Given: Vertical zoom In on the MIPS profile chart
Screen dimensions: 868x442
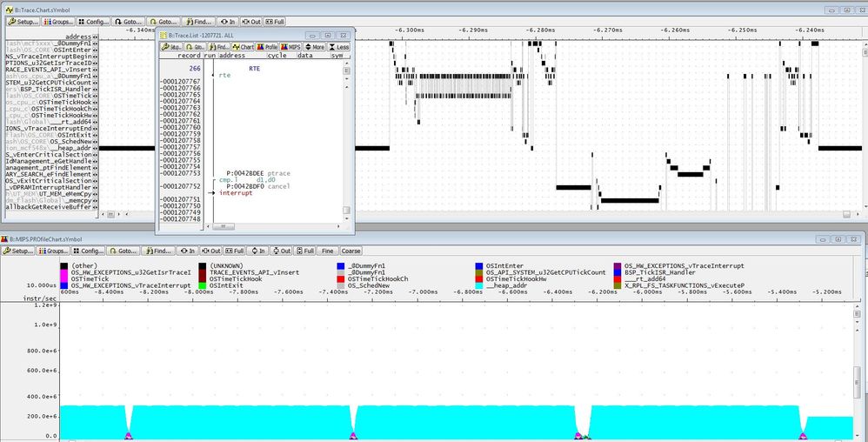Looking at the screenshot, I should pyautogui.click(x=257, y=251).
